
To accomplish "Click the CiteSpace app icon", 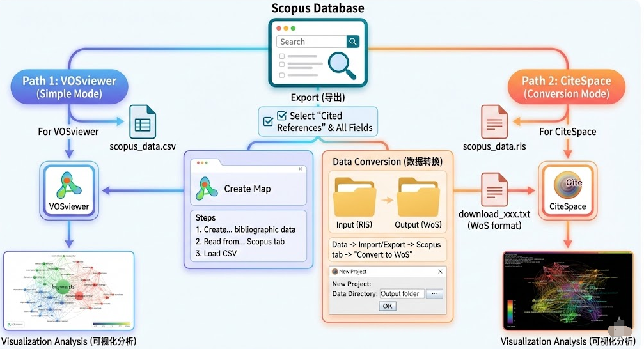I will [x=567, y=187].
